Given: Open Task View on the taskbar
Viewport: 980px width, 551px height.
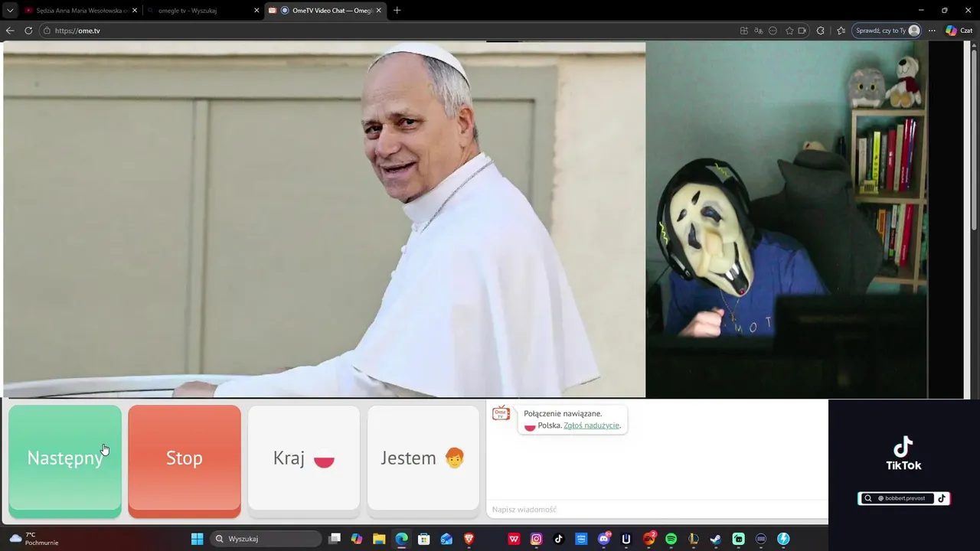Looking at the screenshot, I should pos(335,539).
